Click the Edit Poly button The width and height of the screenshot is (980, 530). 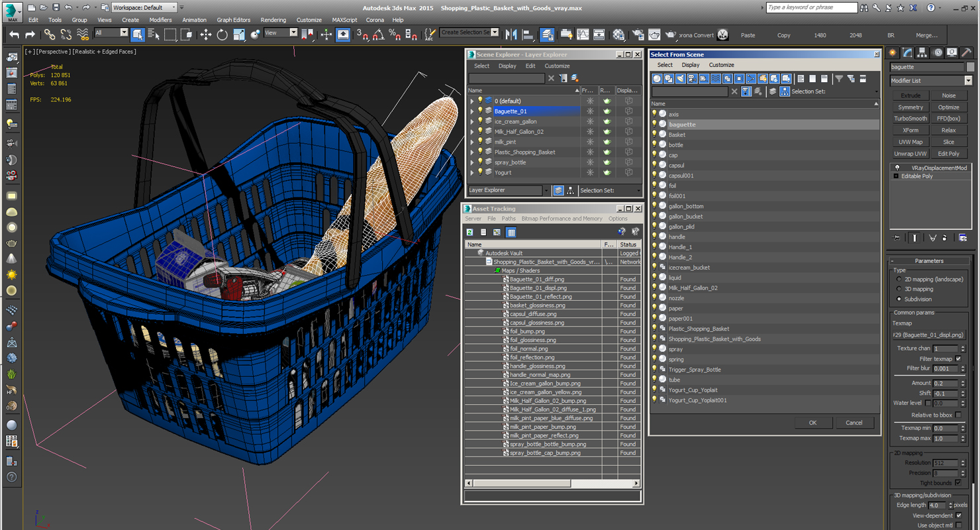point(948,154)
